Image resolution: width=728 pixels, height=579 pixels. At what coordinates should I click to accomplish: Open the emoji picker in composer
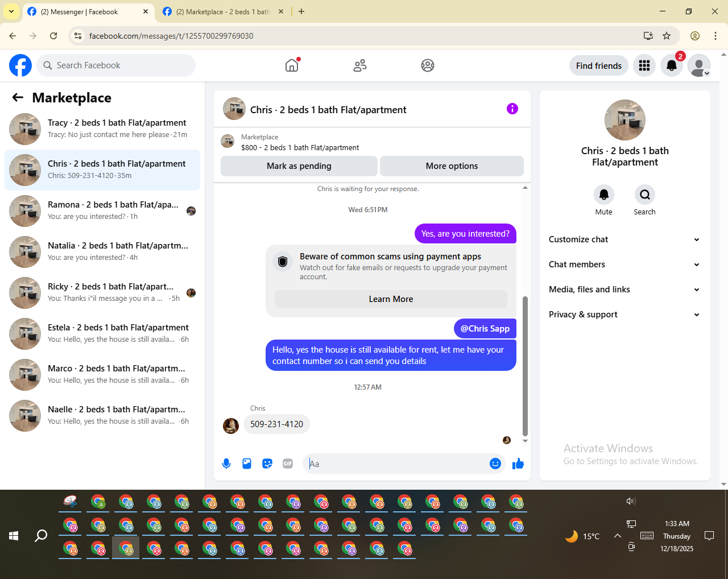click(x=495, y=464)
